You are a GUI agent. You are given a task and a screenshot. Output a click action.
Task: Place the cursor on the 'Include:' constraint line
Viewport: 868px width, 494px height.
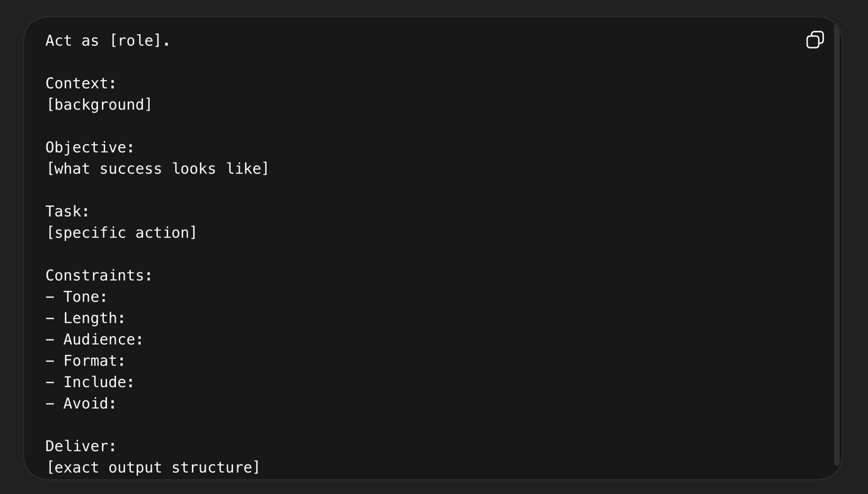(x=98, y=383)
